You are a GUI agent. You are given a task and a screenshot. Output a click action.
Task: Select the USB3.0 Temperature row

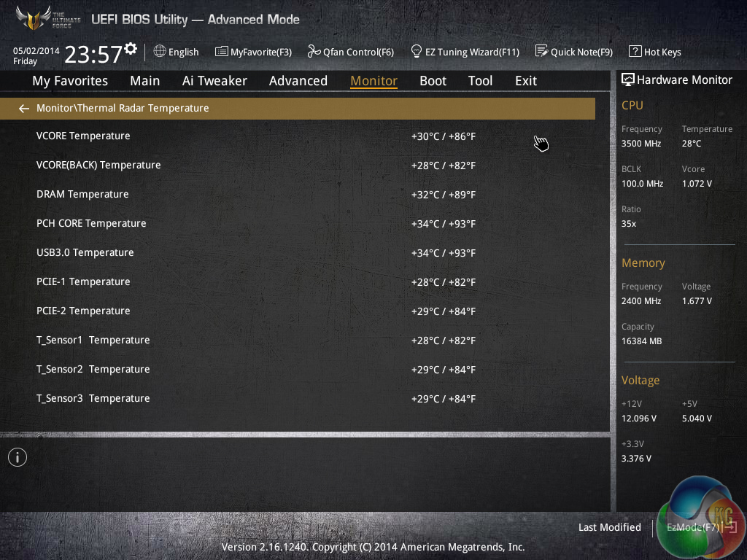click(x=298, y=253)
